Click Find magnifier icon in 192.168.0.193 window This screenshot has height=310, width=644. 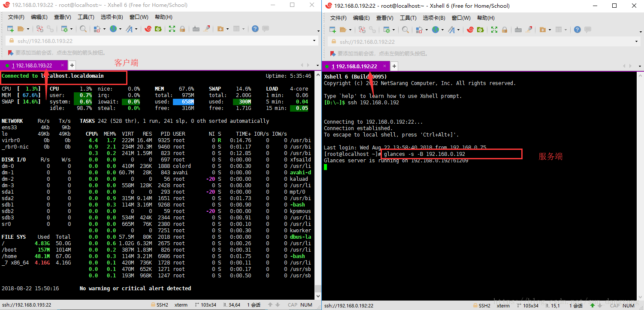coord(83,29)
